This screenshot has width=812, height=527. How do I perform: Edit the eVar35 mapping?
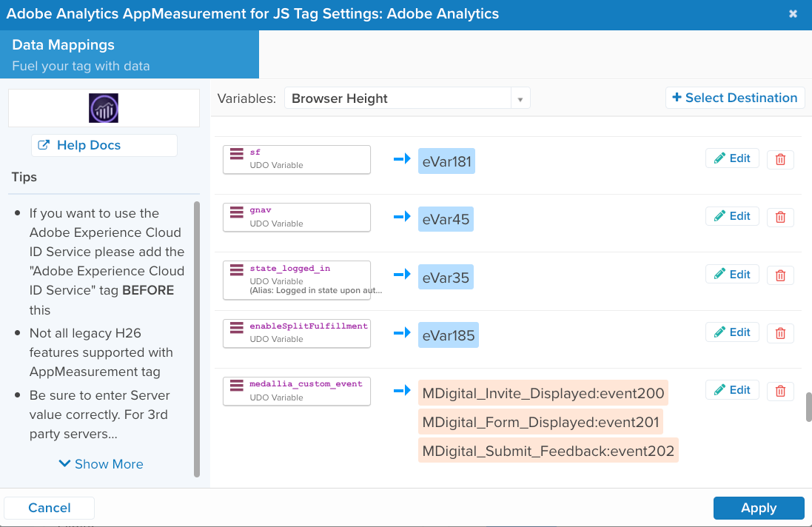[x=732, y=275]
